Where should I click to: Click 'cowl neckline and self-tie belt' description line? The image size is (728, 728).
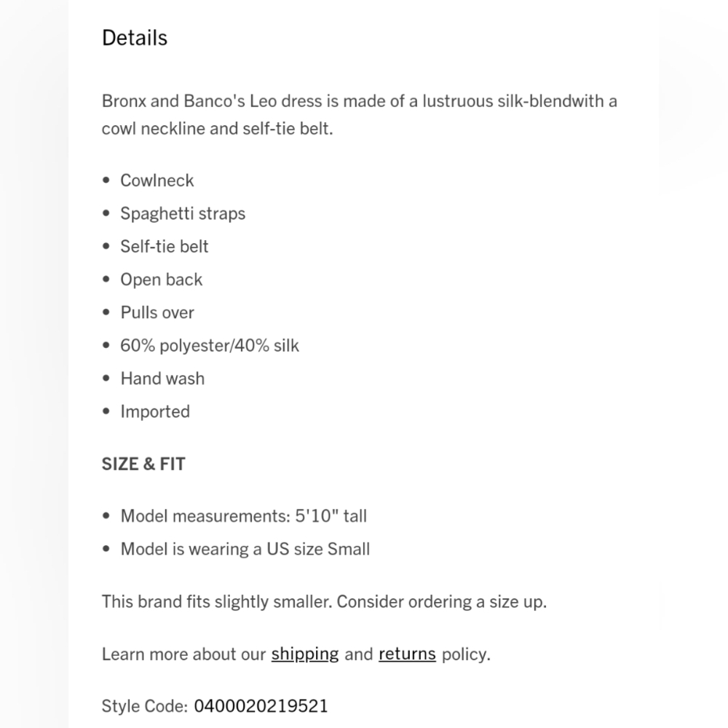coord(217,129)
